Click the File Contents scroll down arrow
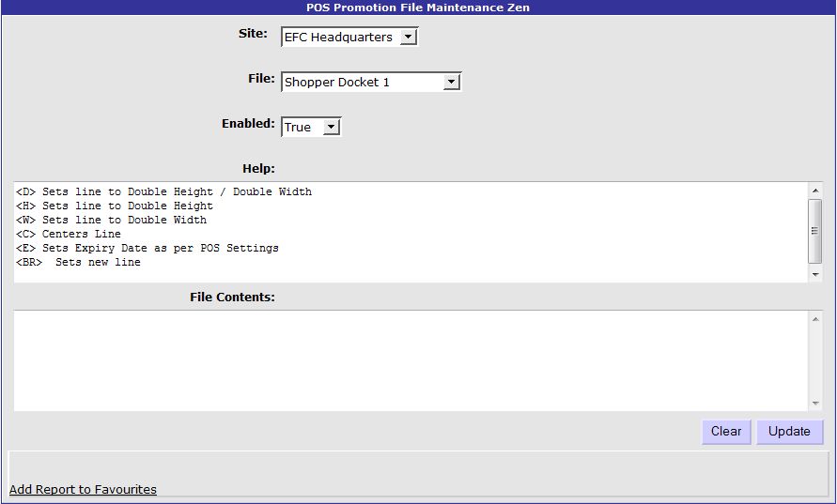Viewport: 837px width, 504px height. click(814, 403)
